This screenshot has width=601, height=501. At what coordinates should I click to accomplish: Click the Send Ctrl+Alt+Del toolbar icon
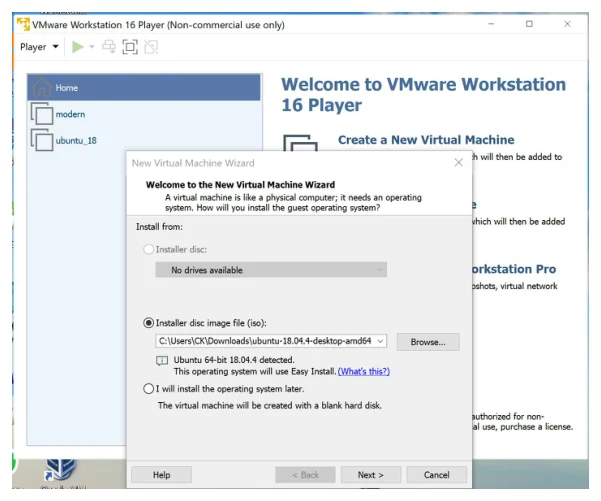tap(109, 47)
